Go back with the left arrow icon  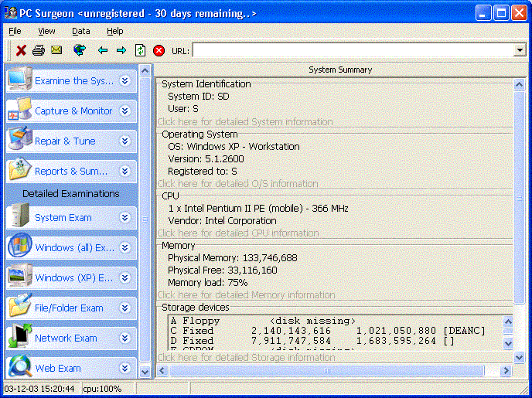pyautogui.click(x=102, y=50)
